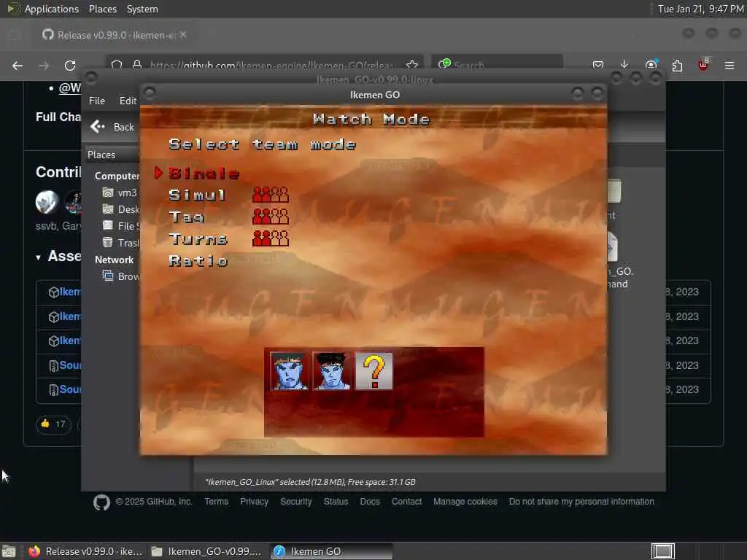Click the date and time clock

[x=701, y=9]
